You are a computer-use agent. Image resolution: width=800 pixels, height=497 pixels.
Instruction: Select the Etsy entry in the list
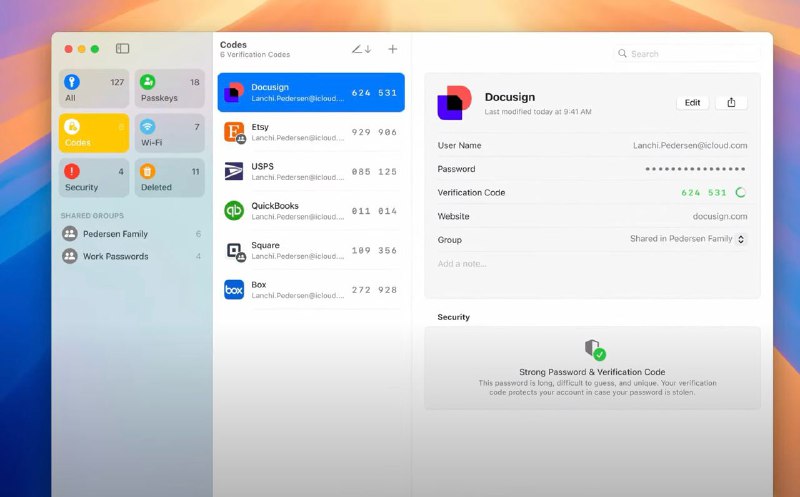click(x=311, y=132)
